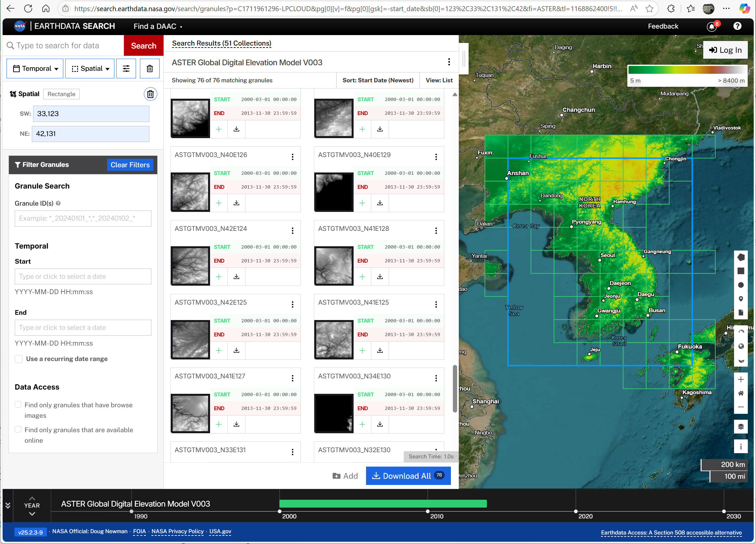The width and height of the screenshot is (756, 544).
Task: Check find only granules with browse images
Action: point(18,405)
